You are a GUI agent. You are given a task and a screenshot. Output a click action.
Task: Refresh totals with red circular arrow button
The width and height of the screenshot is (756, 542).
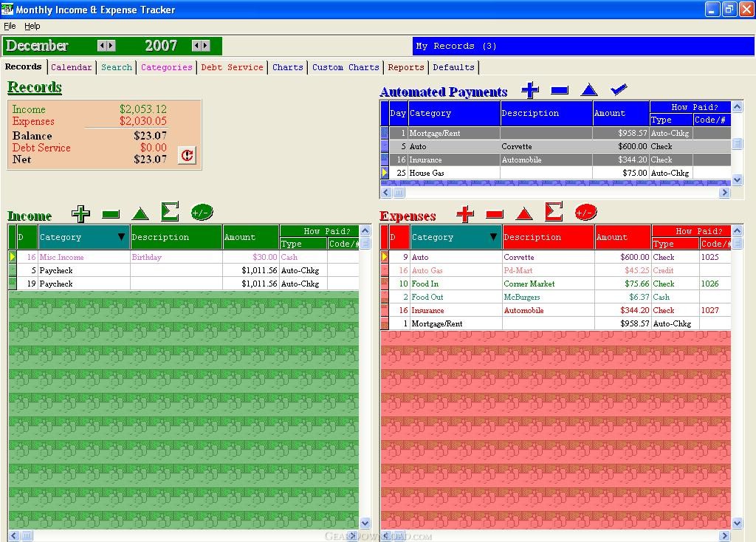click(x=187, y=155)
